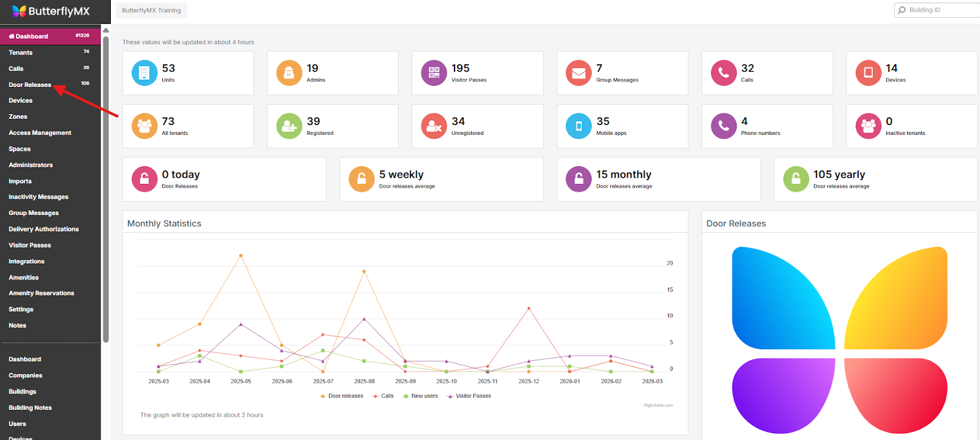Click the orange Admins icon
This screenshot has height=440, width=980.
click(289, 73)
